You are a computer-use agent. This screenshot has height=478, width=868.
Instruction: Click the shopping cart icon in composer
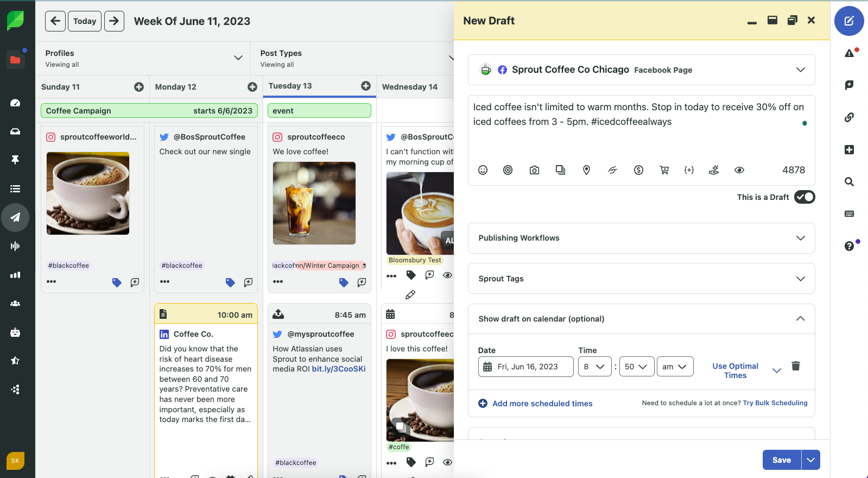tap(664, 170)
